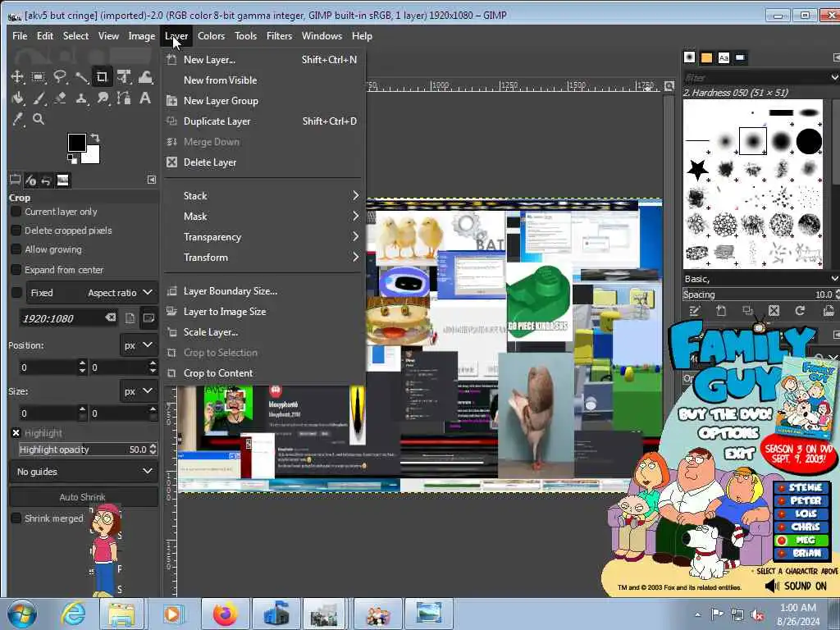Viewport: 840px width, 630px height.
Task: Open the tool options dock configure menu
Action: click(x=152, y=180)
